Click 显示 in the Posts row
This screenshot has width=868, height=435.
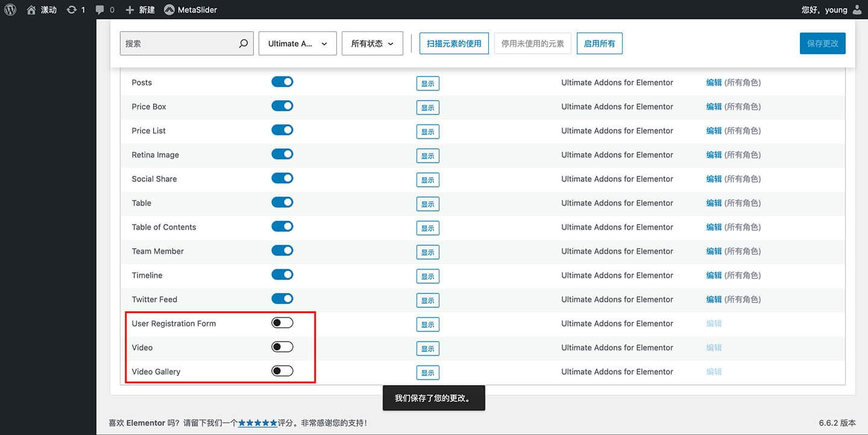point(428,84)
